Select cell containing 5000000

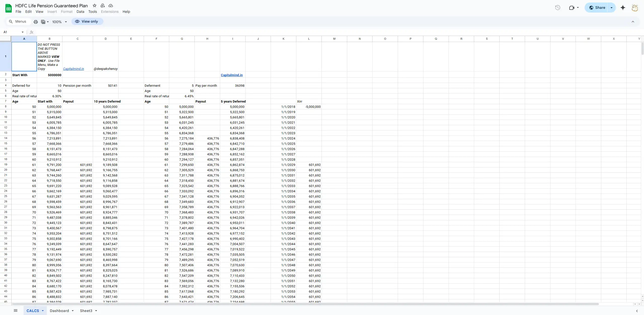[50, 75]
